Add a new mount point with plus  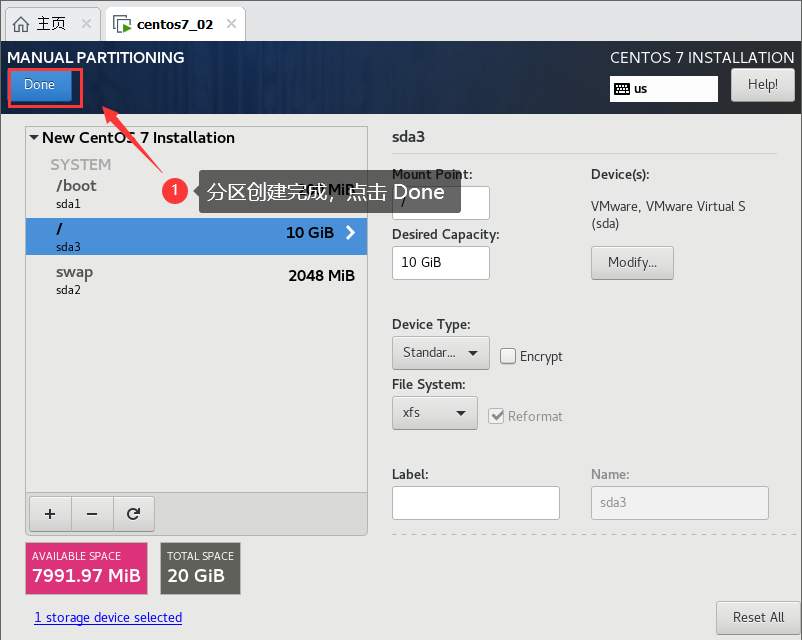pyautogui.click(x=50, y=514)
